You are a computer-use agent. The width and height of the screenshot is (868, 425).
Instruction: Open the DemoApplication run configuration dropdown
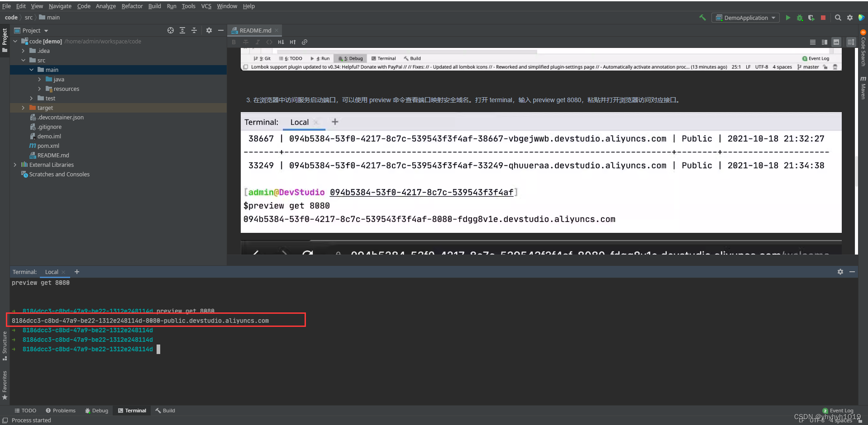pyautogui.click(x=745, y=17)
